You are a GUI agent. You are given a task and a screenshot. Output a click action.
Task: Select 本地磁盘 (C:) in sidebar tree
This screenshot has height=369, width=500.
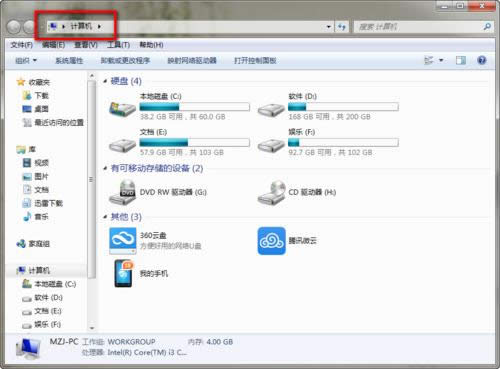[x=49, y=284]
